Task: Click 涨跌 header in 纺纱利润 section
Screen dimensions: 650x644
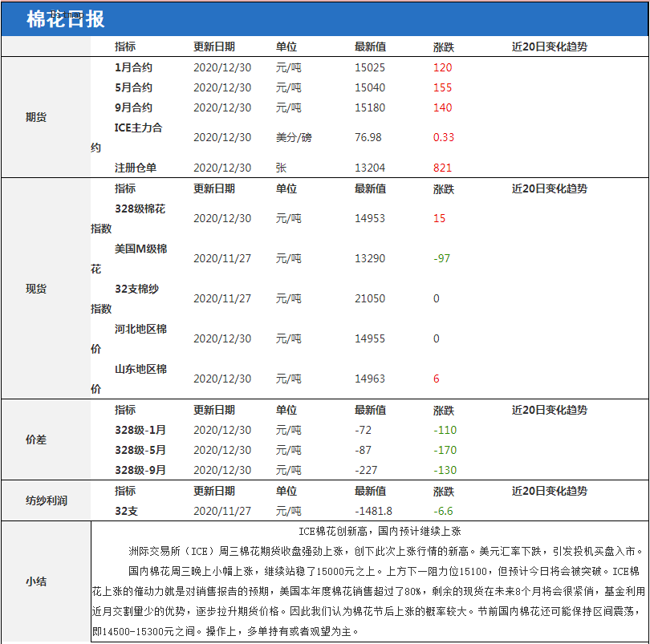Action: pyautogui.click(x=444, y=492)
